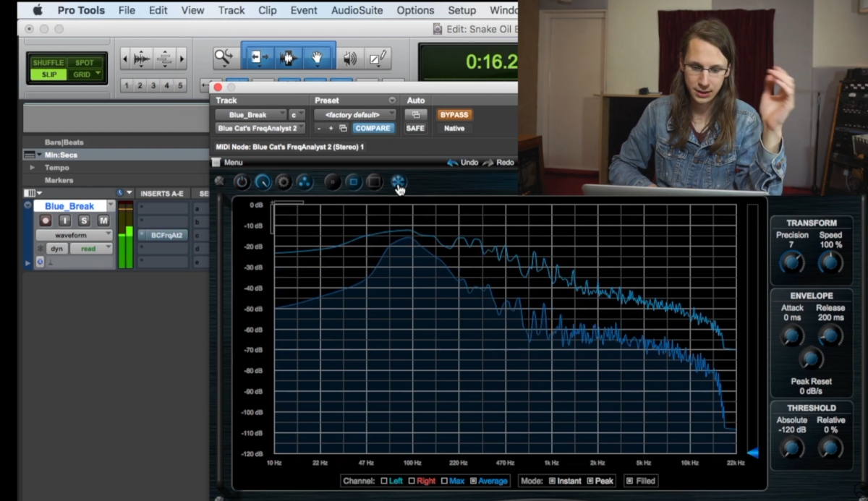The width and height of the screenshot is (868, 501).
Task: Open the AudioSuite menu
Action: tap(357, 10)
